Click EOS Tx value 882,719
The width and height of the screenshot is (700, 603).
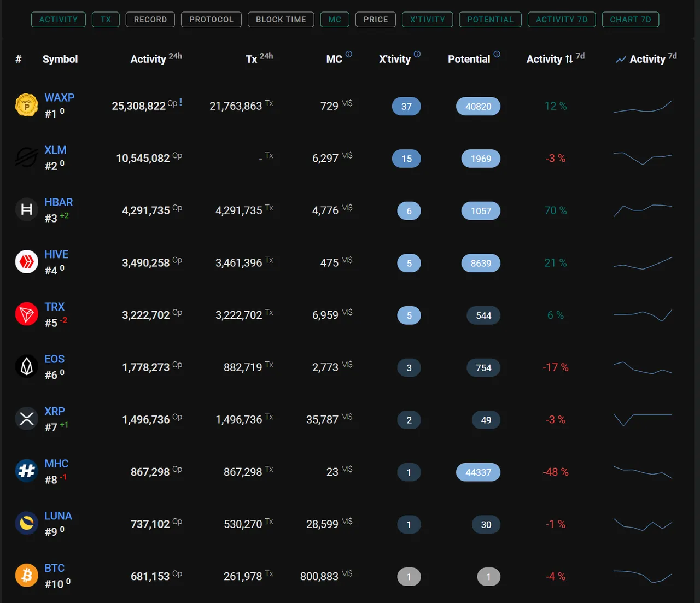[243, 367]
